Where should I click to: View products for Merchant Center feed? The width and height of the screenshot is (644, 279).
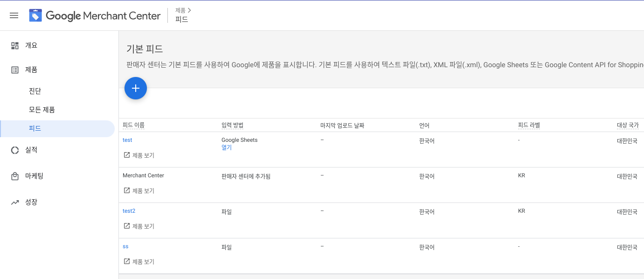click(138, 191)
